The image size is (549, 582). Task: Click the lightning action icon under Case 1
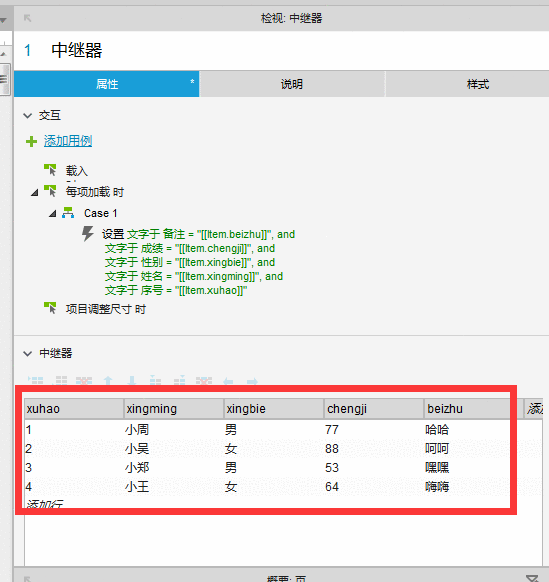pos(88,234)
